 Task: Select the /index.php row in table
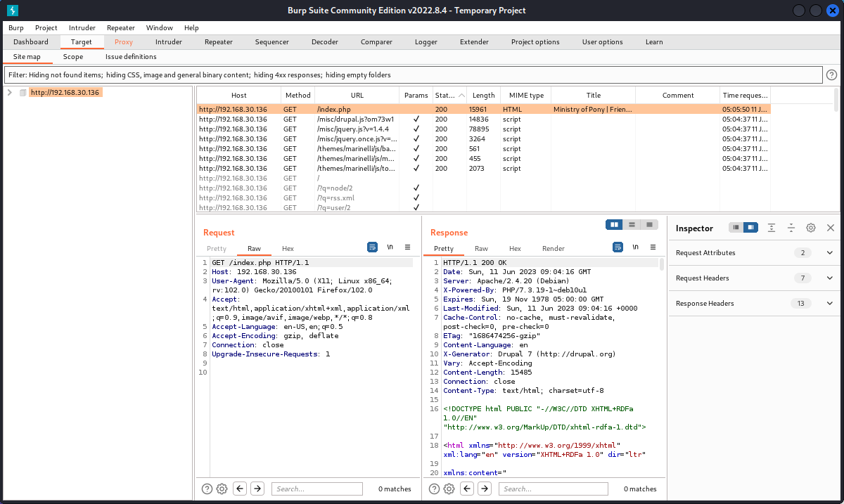[x=484, y=109]
